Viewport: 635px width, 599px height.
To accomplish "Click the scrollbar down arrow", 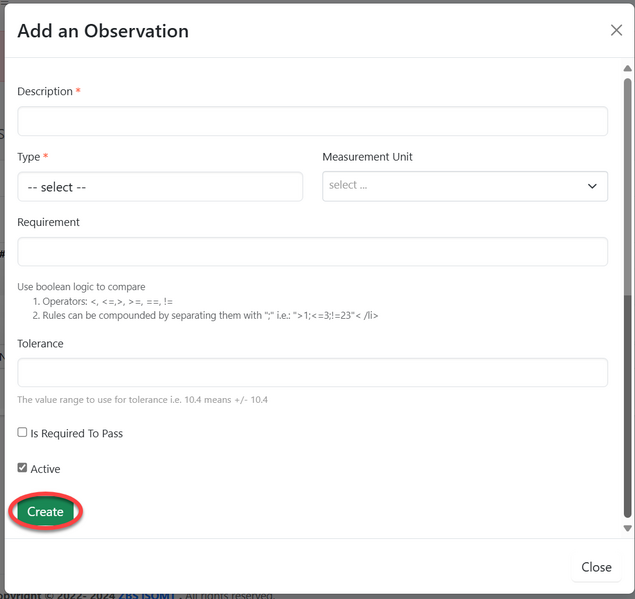I will 627,528.
